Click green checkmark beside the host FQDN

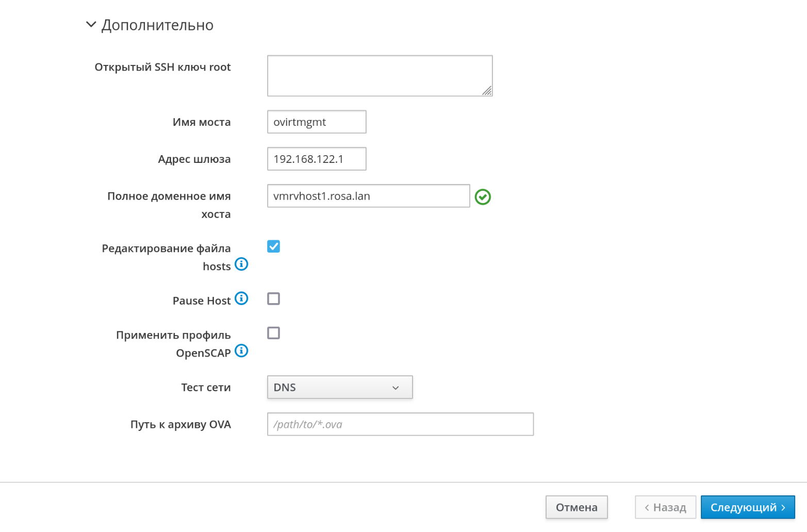click(x=483, y=197)
